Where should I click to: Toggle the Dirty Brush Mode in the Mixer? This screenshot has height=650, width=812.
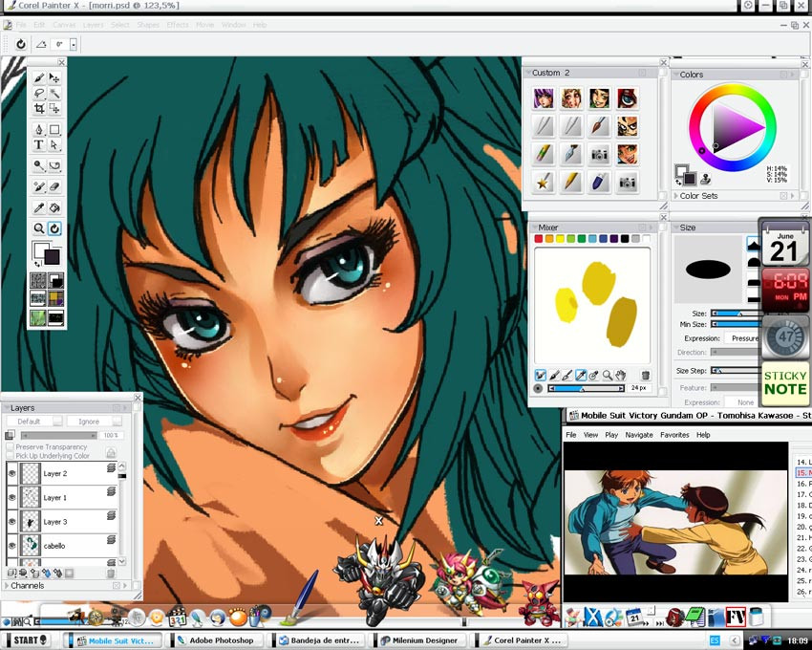click(540, 375)
